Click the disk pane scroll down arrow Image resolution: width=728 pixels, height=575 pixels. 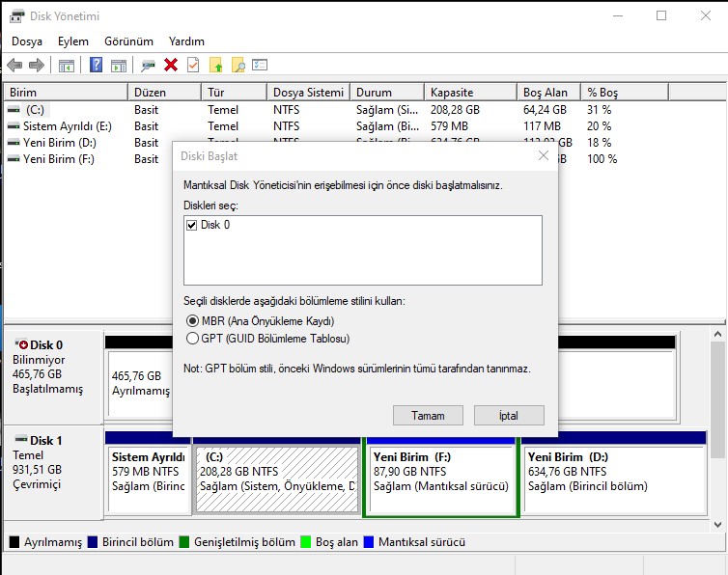pyautogui.click(x=717, y=525)
